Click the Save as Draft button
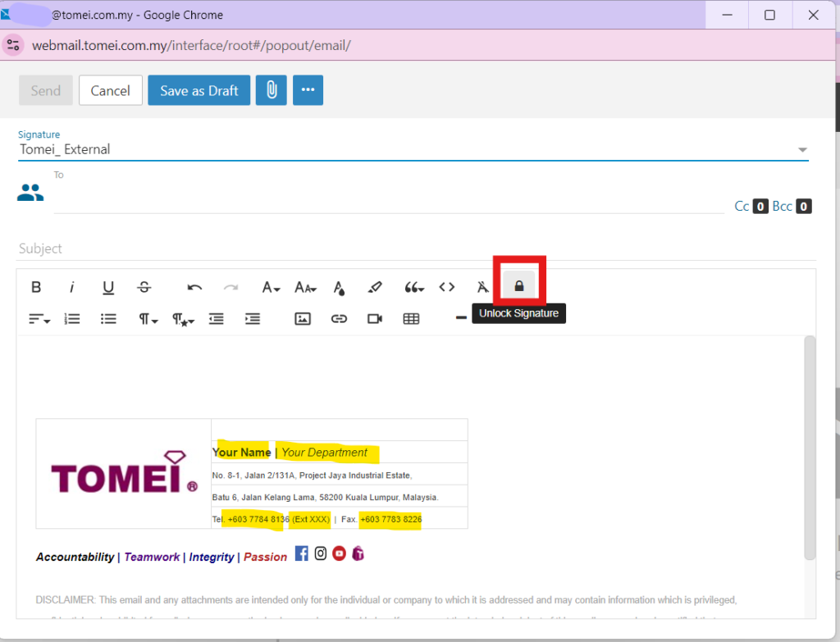Viewport: 840px width, 642px height. (199, 91)
